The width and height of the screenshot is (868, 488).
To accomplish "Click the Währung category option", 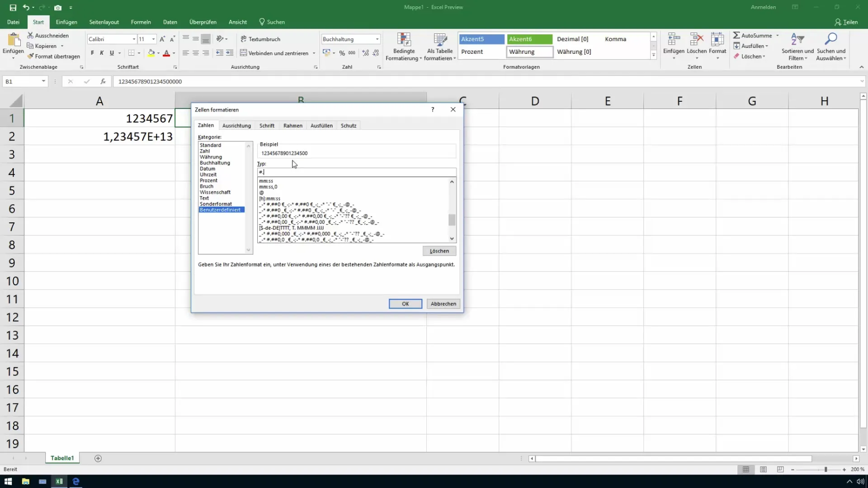I will 212,157.
